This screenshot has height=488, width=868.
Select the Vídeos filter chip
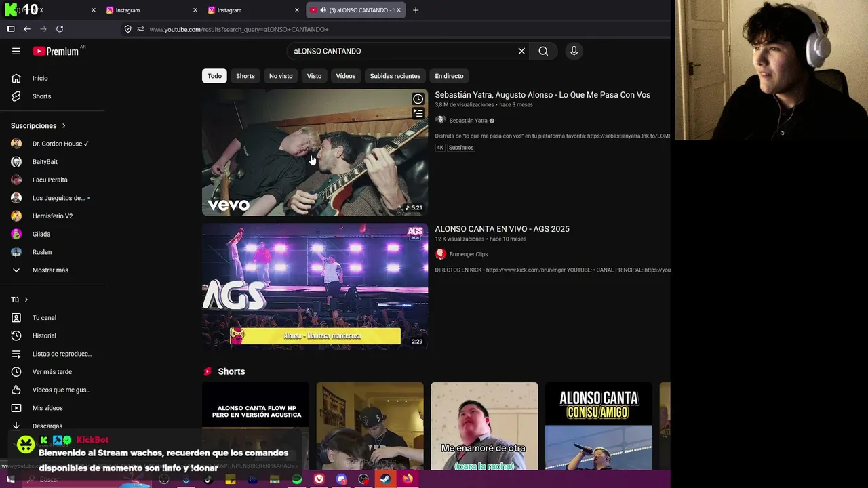(346, 76)
